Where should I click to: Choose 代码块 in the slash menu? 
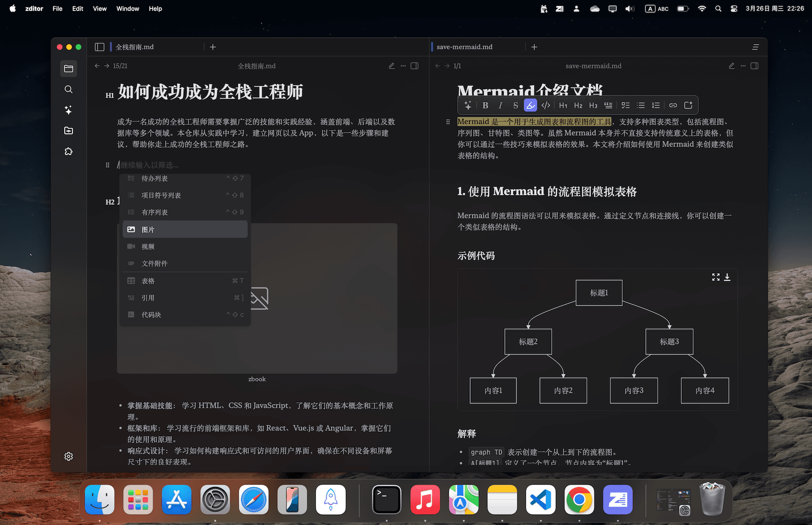click(185, 314)
